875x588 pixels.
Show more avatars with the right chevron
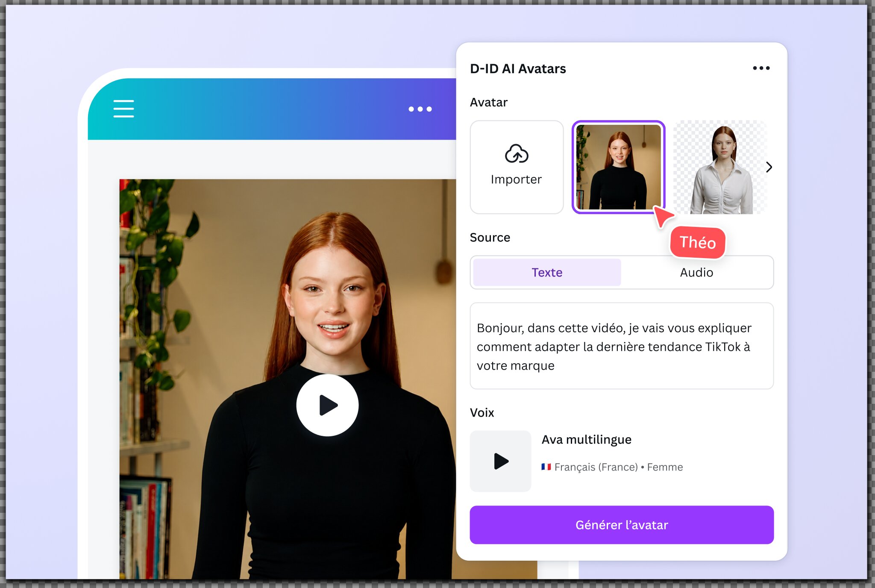pyautogui.click(x=769, y=167)
